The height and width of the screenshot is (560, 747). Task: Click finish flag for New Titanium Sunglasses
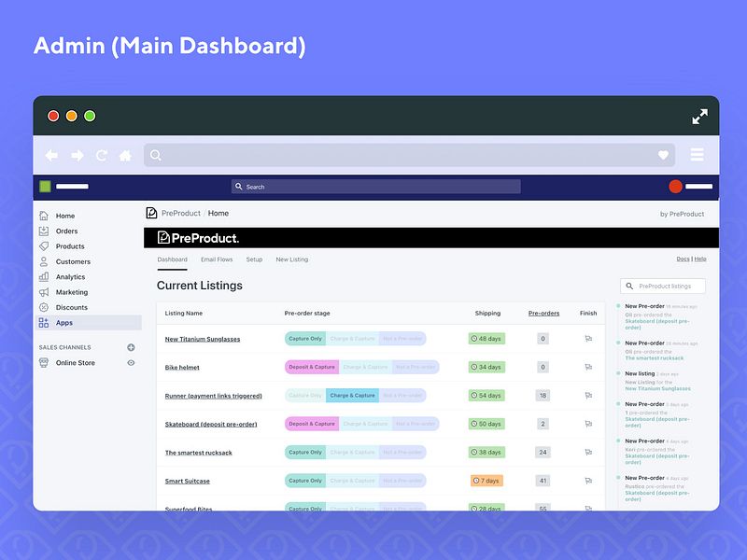click(x=588, y=339)
